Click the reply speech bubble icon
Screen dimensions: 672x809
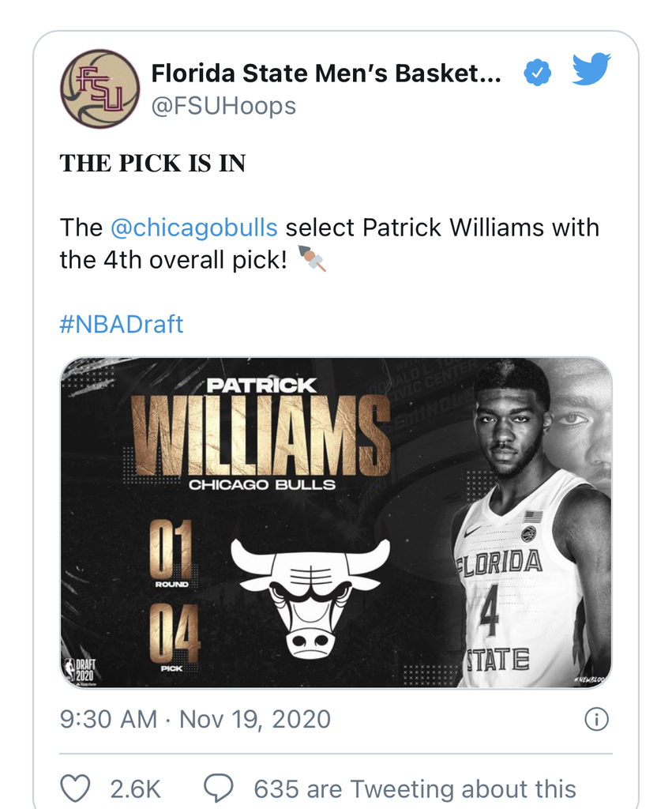pyautogui.click(x=219, y=788)
